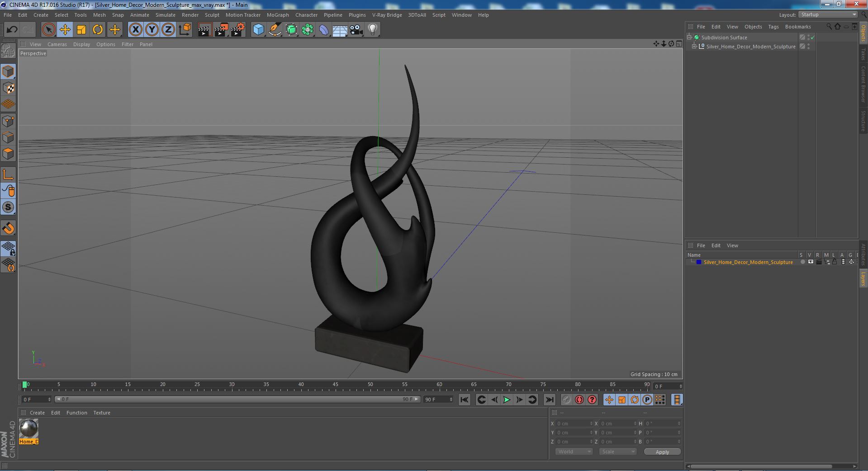The image size is (868, 471).
Task: Select the spline Pen tool
Action: [275, 30]
